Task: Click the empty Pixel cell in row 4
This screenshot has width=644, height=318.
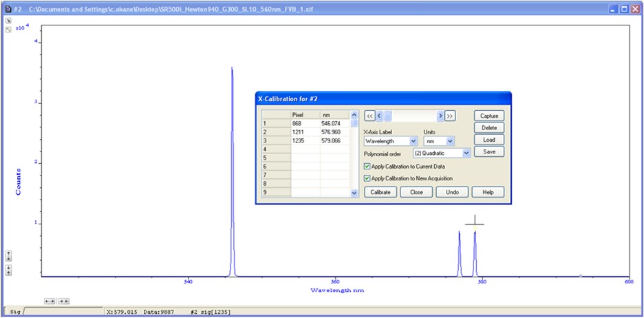Action: click(305, 149)
